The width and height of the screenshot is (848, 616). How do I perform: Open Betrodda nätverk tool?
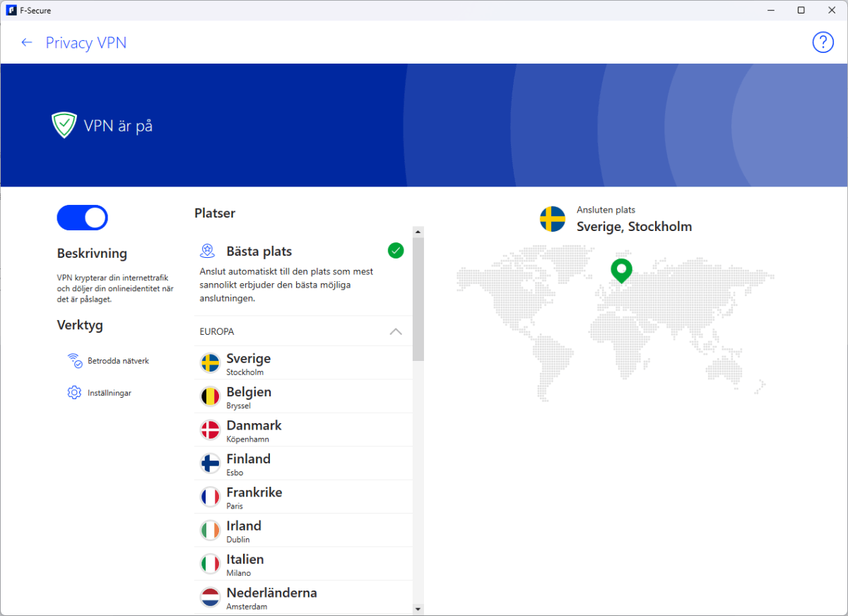(108, 361)
